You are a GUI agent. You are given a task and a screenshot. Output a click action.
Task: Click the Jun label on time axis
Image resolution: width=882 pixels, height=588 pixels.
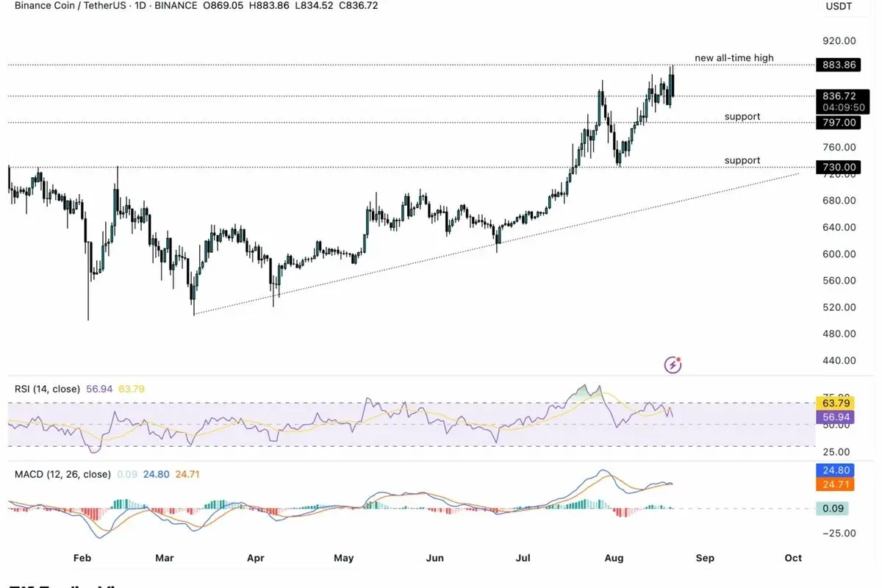pyautogui.click(x=435, y=559)
